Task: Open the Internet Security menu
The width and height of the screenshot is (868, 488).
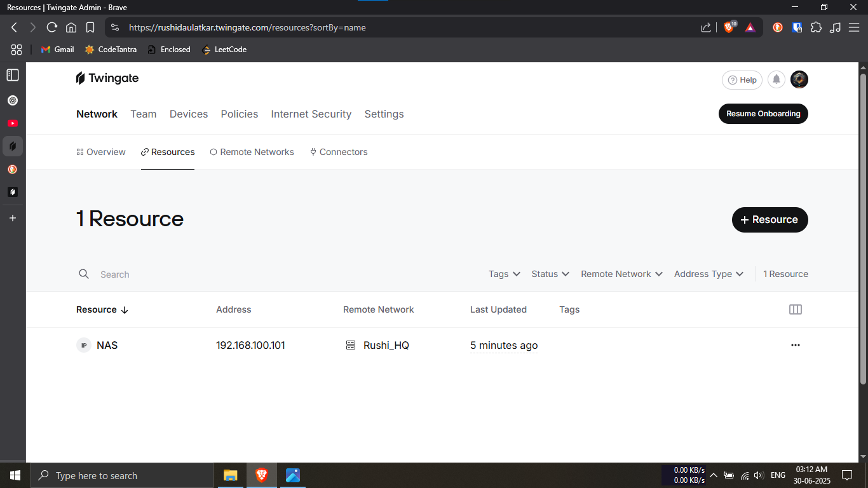Action: tap(311, 114)
